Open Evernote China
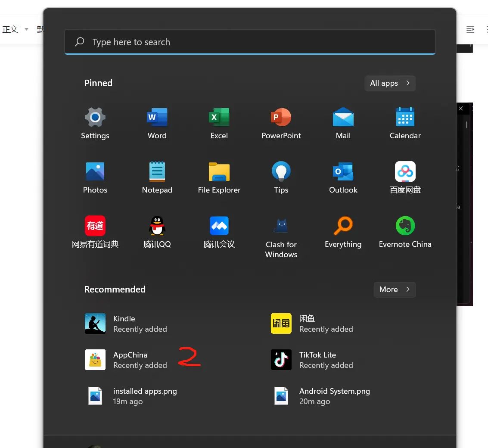This screenshot has width=488, height=448. point(405,231)
